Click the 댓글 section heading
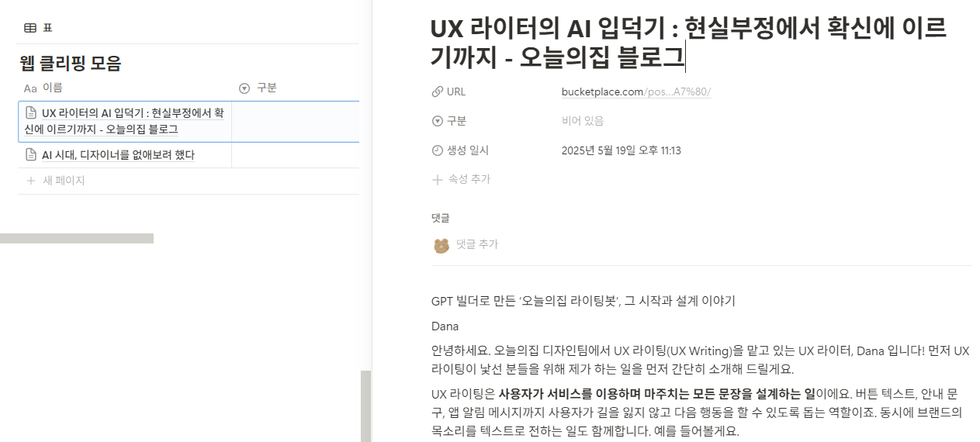980x442 pixels. 441,218
